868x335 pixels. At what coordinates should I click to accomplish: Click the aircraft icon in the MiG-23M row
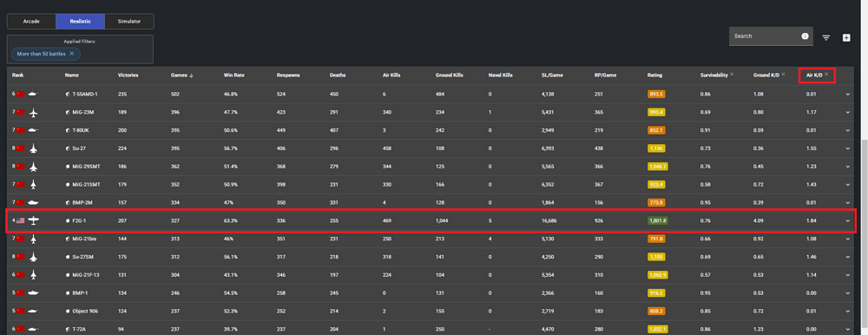[x=34, y=113]
